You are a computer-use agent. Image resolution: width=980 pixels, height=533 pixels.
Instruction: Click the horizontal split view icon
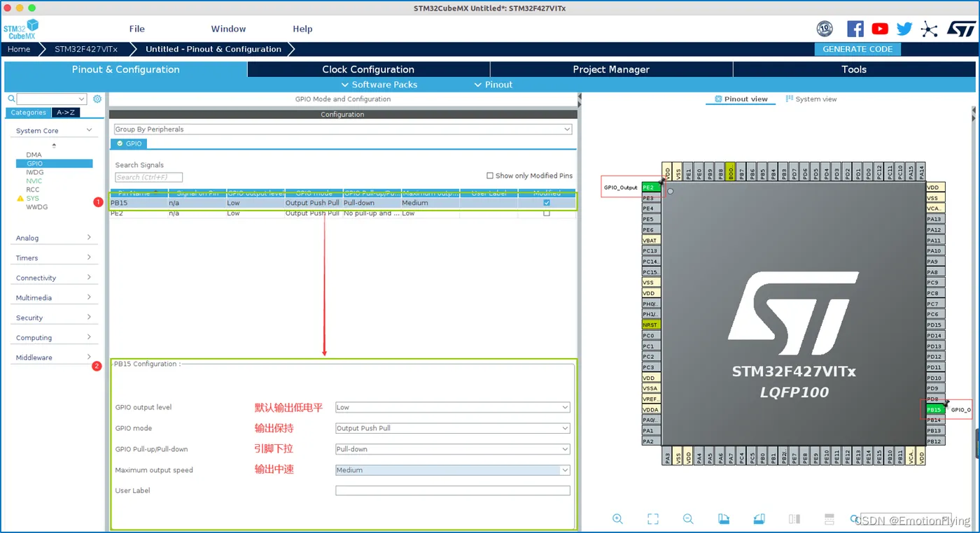point(829,519)
